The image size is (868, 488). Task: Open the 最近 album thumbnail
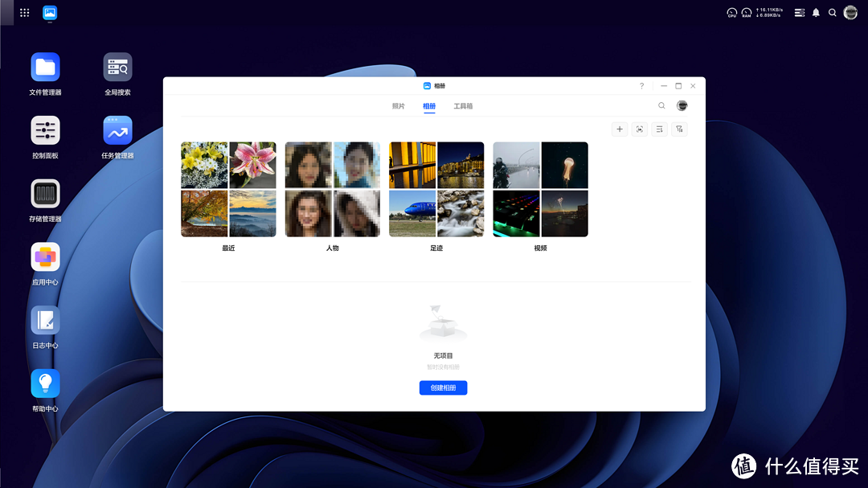[228, 190]
